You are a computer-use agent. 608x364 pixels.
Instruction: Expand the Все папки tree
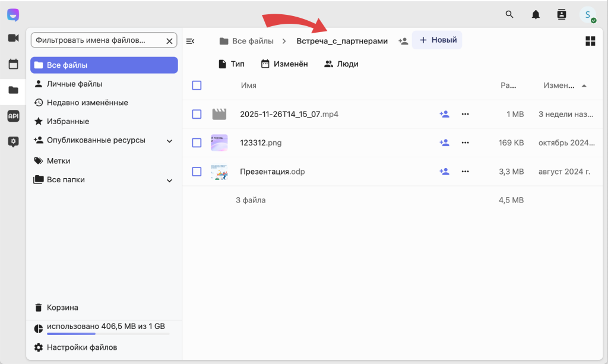pos(169,180)
